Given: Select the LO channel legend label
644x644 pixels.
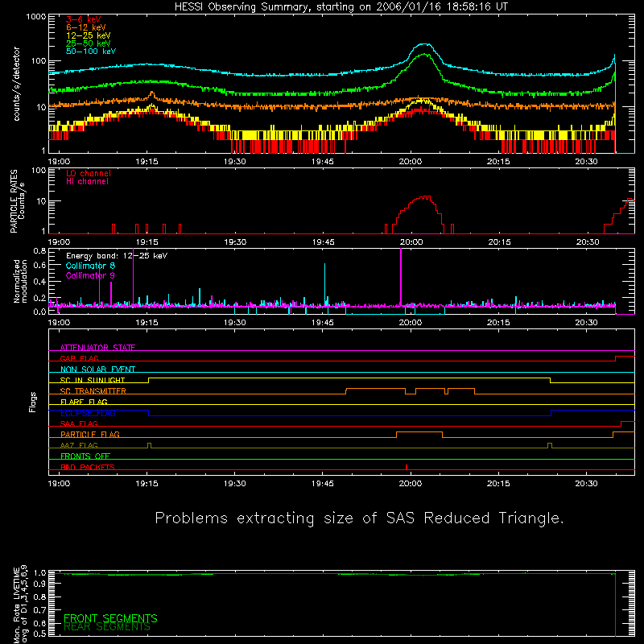Looking at the screenshot, I should (x=89, y=173).
